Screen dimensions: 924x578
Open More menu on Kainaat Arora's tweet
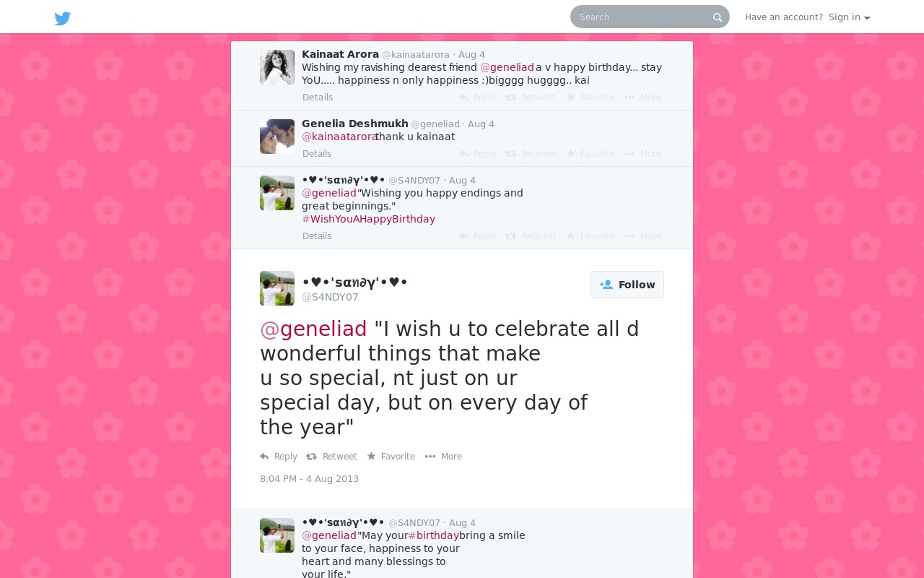(x=642, y=98)
